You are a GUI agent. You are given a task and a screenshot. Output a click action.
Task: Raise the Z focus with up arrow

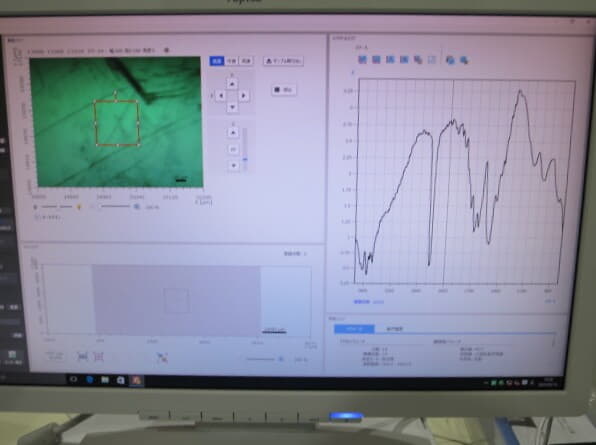(x=233, y=133)
